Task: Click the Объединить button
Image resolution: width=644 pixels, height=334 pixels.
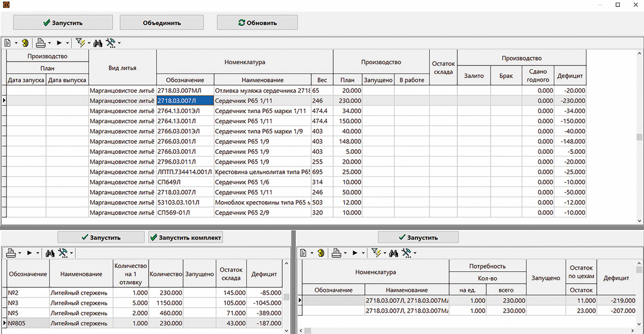Action: coord(162,23)
